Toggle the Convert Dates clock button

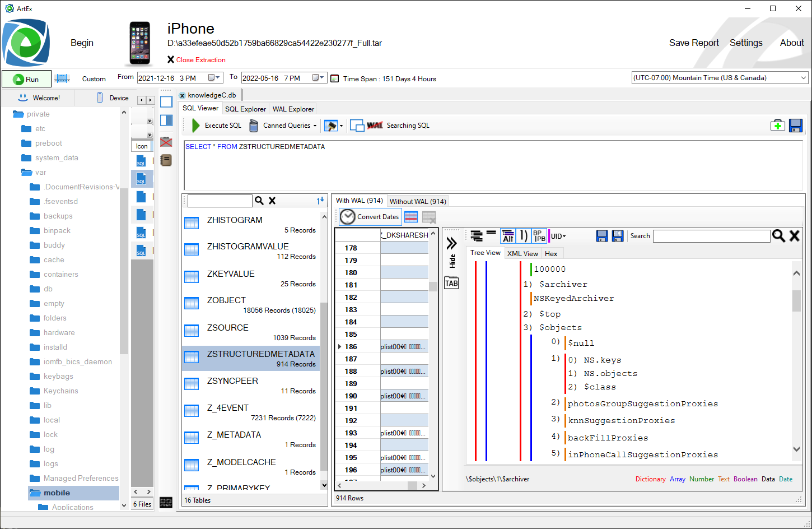point(370,217)
